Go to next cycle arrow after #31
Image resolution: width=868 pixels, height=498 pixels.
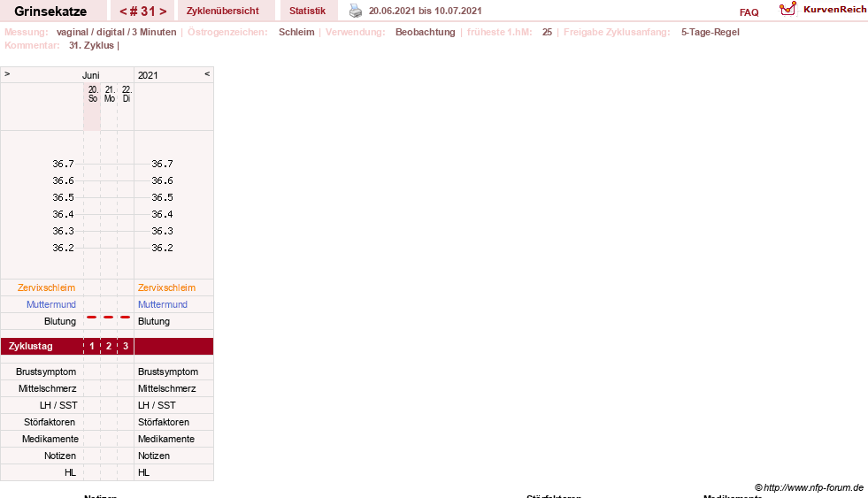coord(163,11)
